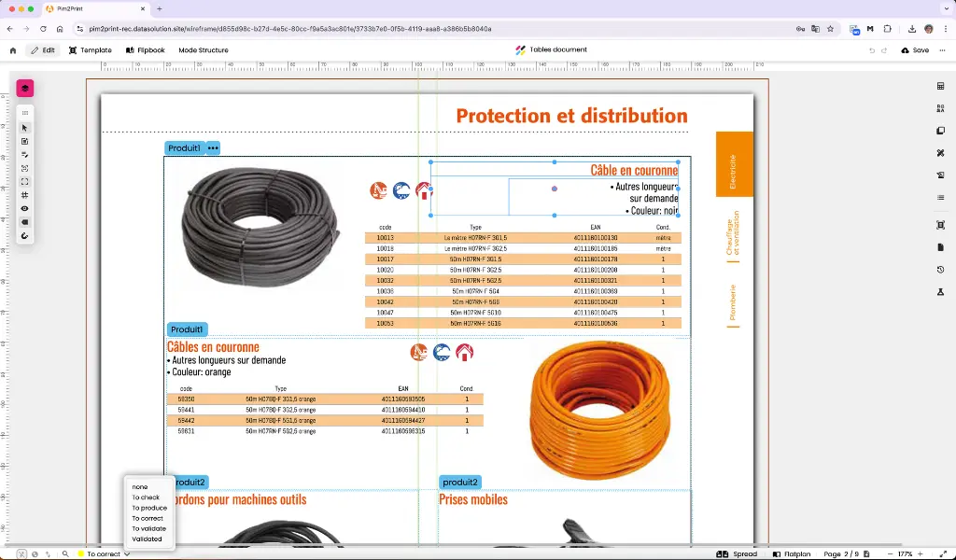This screenshot has width=956, height=560.
Task: Select 'To check' status option
Action: click(x=146, y=497)
